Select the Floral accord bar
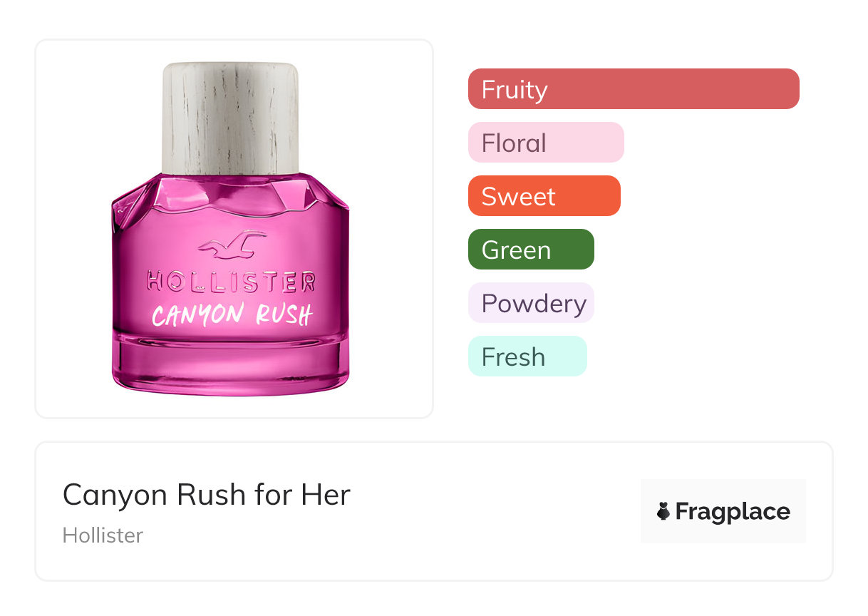 coord(545,143)
